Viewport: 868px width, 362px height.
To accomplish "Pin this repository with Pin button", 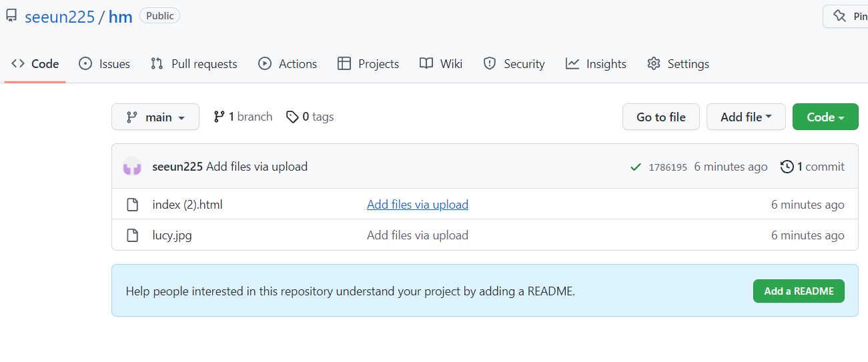I will (846, 17).
